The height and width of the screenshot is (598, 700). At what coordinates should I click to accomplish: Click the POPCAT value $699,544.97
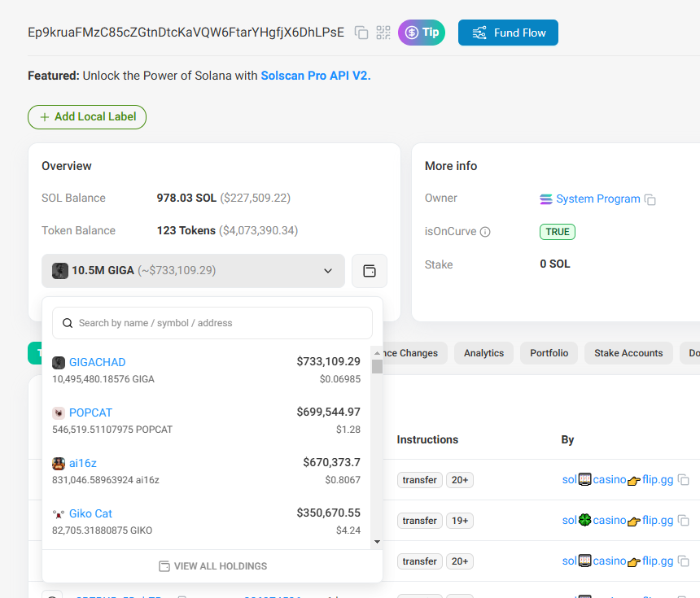pos(329,412)
